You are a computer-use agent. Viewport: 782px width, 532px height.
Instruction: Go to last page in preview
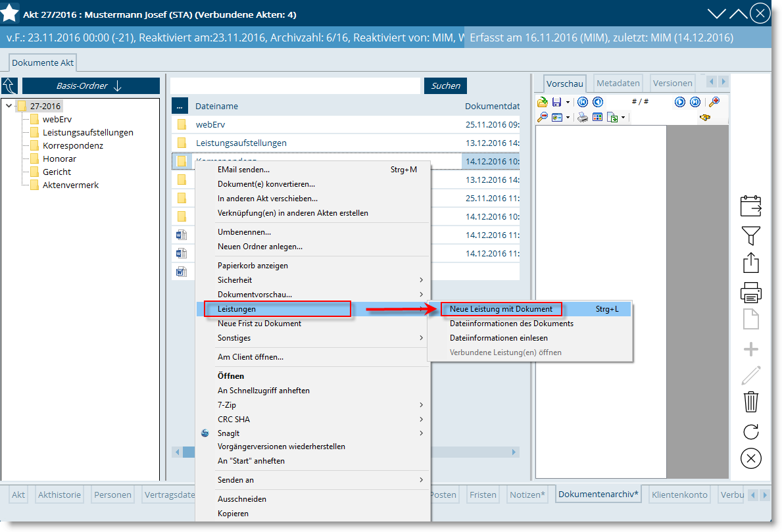coord(695,102)
